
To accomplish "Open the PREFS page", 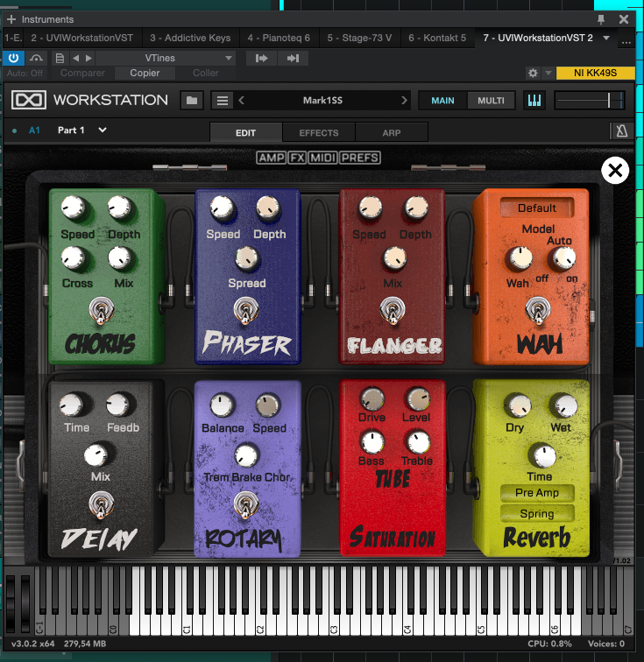I will click(x=359, y=158).
